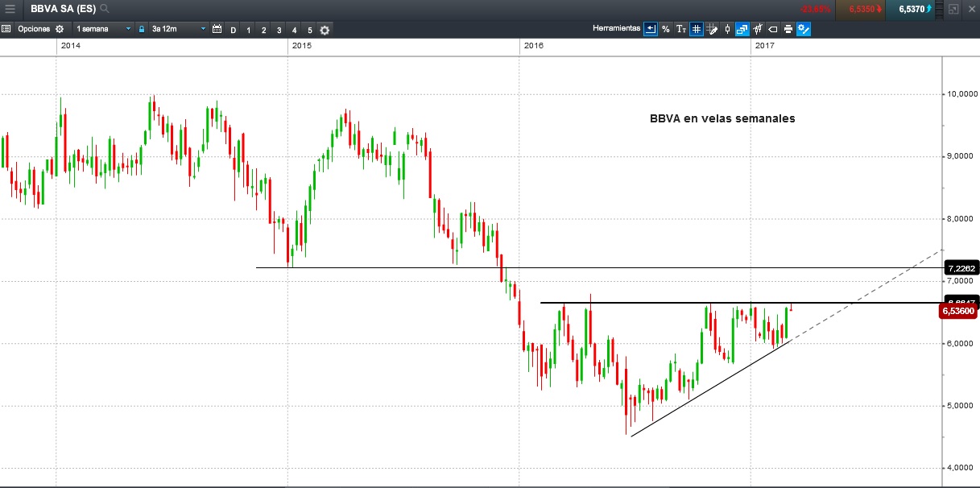Search for another instrument with magnifier icon

tap(105, 9)
